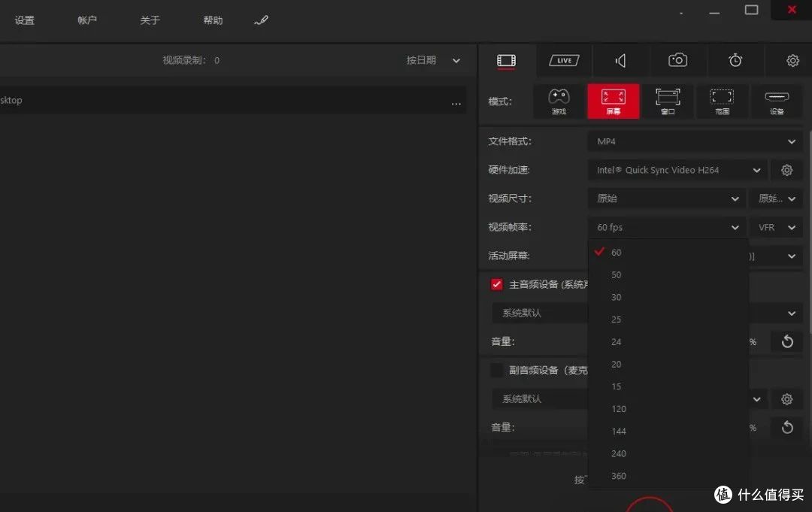Choose 20 in the frame rate list

(668, 364)
